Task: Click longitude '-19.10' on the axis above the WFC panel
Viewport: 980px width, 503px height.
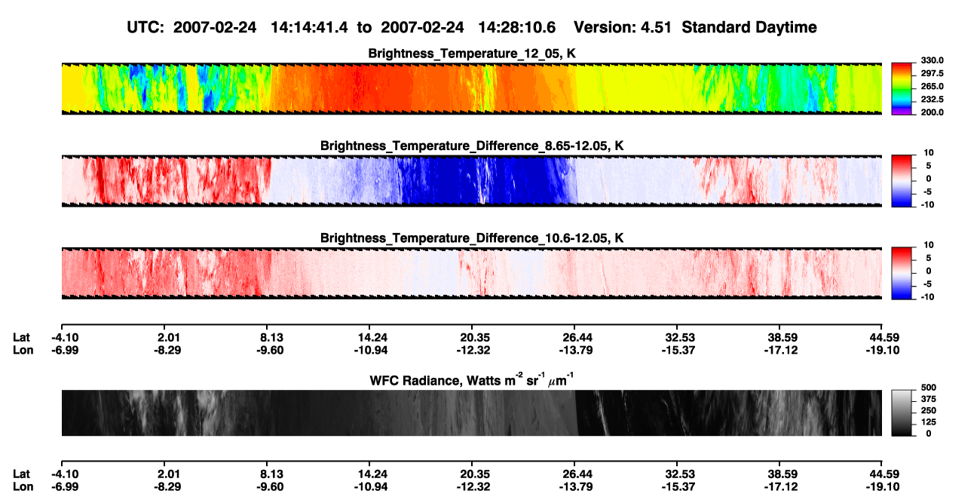Action: click(882, 351)
